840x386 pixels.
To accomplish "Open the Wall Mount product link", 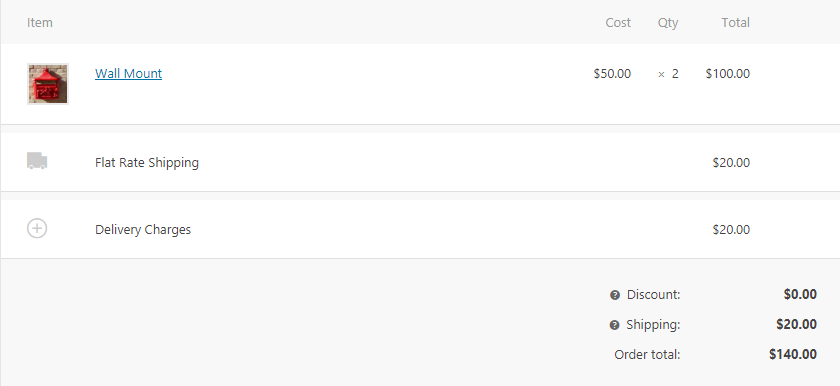I will (129, 73).
